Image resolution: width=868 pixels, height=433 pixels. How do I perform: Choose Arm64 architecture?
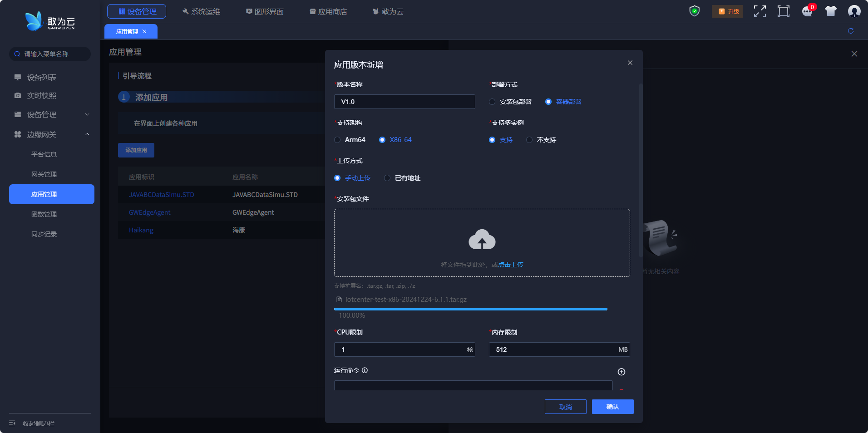pos(337,140)
